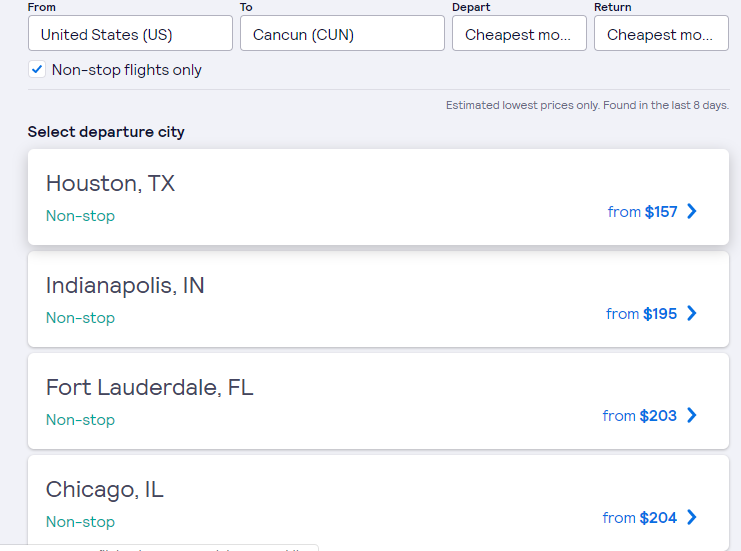
Task: Open the Return cheapest month dropdown
Action: pyautogui.click(x=661, y=34)
